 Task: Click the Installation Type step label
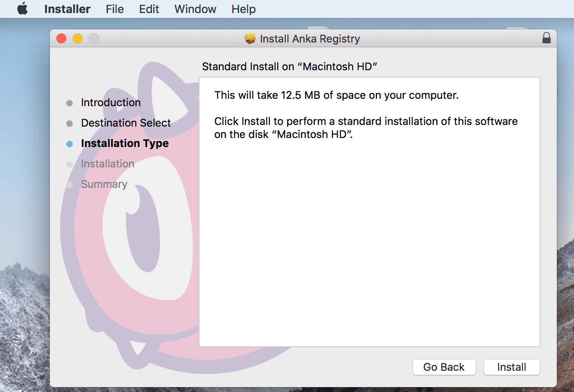click(x=125, y=143)
